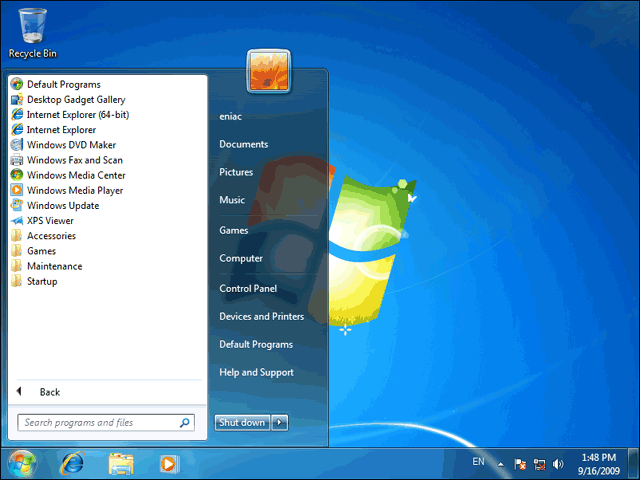
Task: Expand the Games folder in programs list
Action: [33, 251]
